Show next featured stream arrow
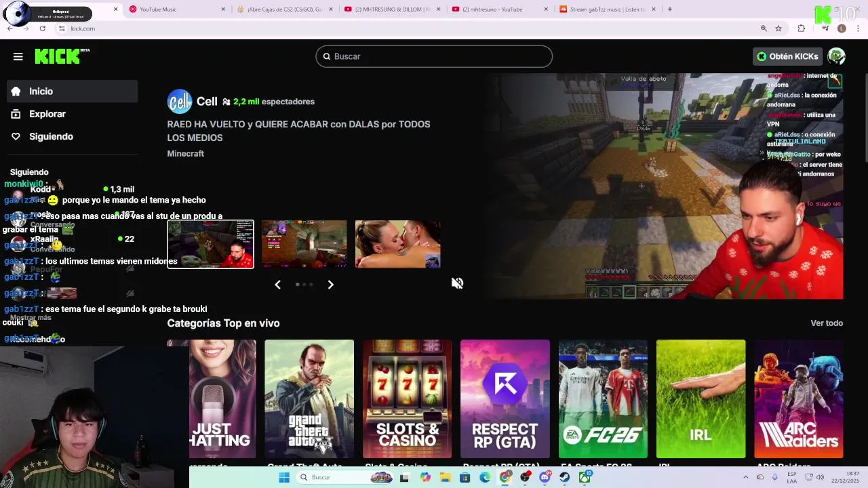The image size is (868, 488). tap(330, 285)
